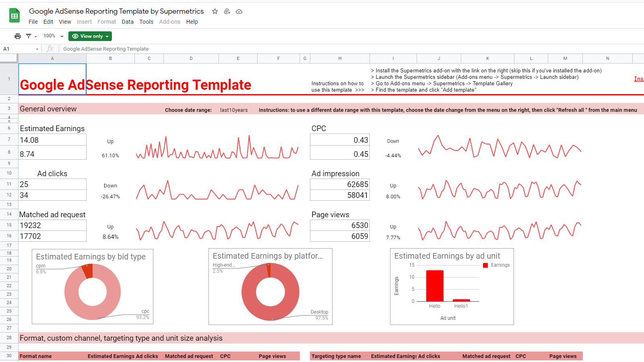Select row 1 header

[9, 79]
